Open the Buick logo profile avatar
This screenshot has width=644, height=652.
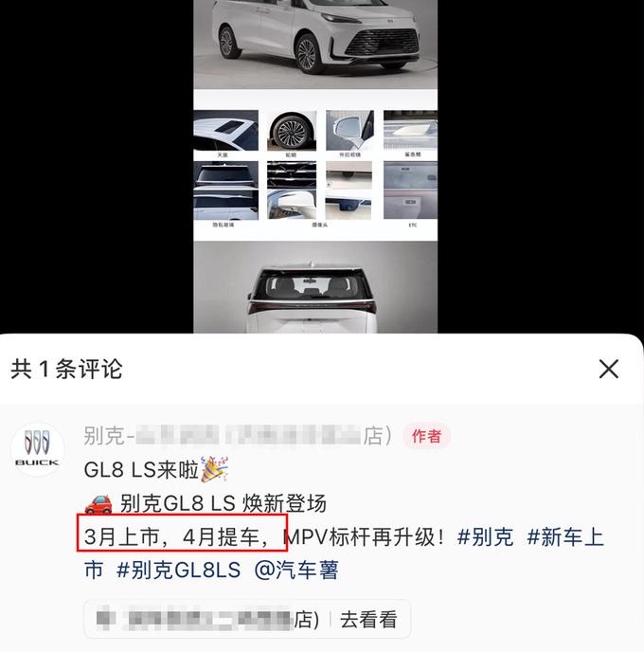37,449
